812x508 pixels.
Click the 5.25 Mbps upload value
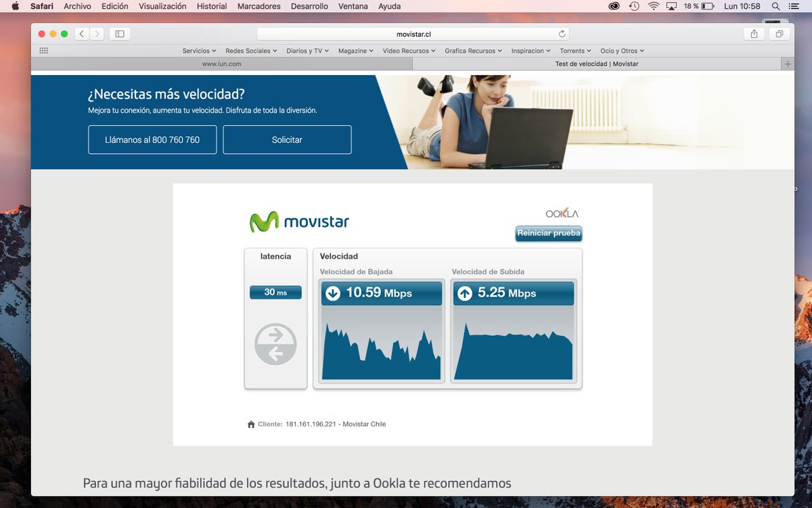pyautogui.click(x=507, y=293)
